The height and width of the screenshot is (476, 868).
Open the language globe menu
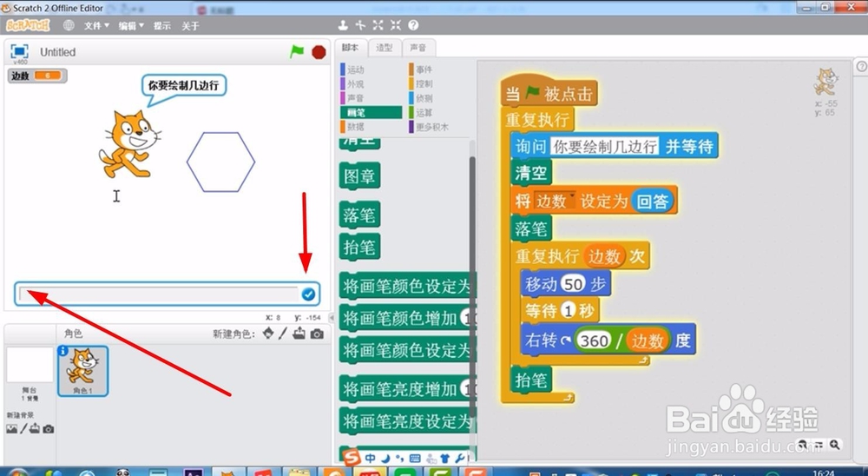click(69, 25)
